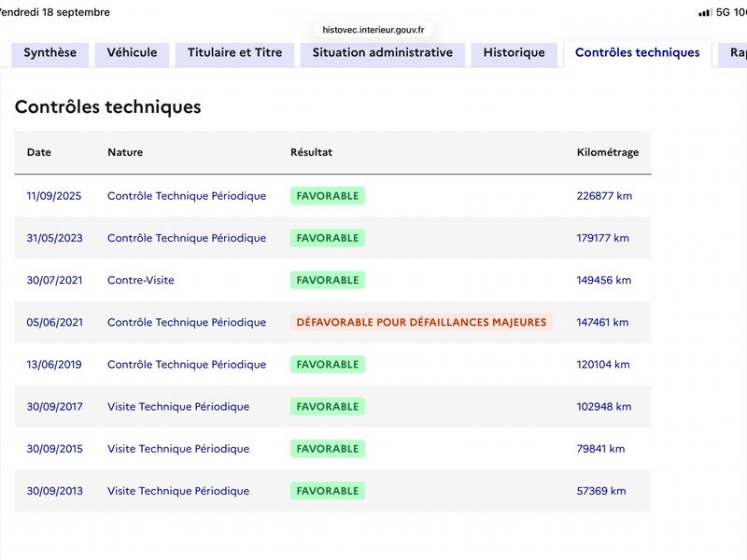Click the 30/09/2015 inspection date

point(54,449)
